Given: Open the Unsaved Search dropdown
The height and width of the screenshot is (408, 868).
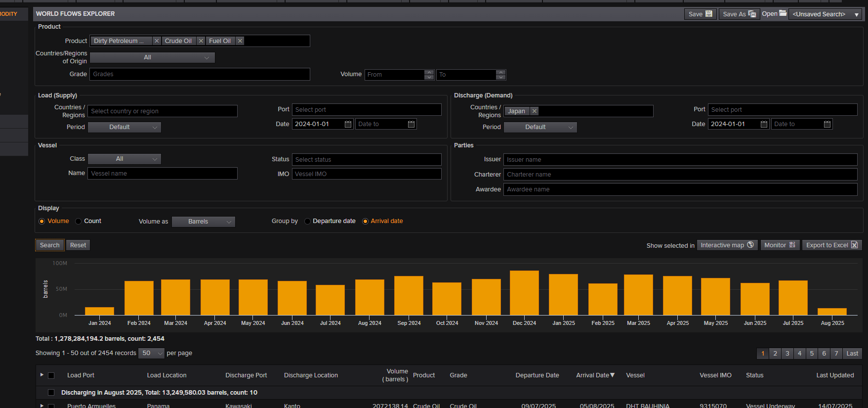Looking at the screenshot, I should (x=825, y=14).
